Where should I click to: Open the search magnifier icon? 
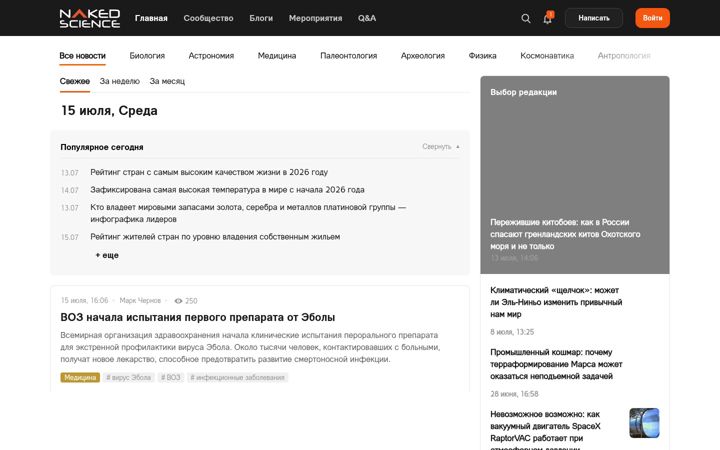526,18
